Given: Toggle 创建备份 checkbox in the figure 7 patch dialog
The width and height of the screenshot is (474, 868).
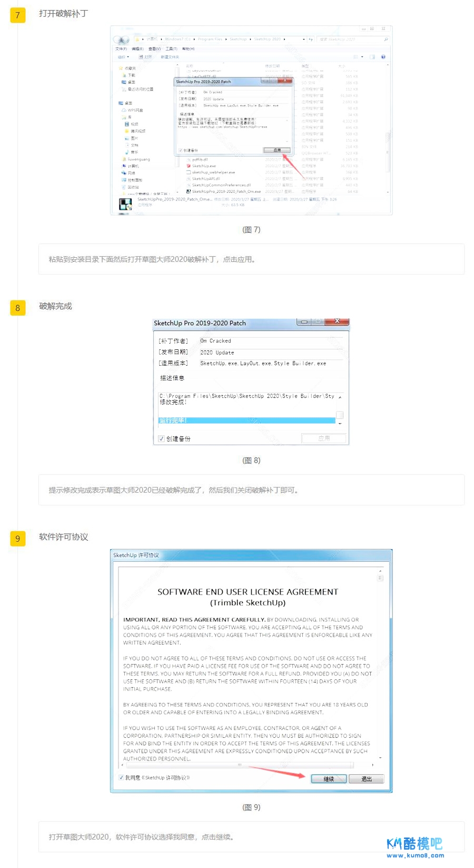Looking at the screenshot, I should pos(180,150).
